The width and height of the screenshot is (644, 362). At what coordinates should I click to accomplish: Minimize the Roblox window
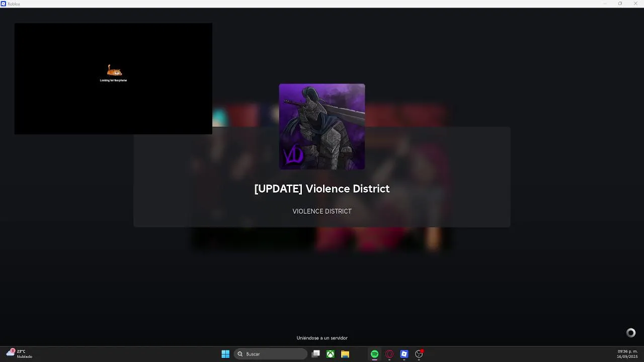click(x=605, y=4)
